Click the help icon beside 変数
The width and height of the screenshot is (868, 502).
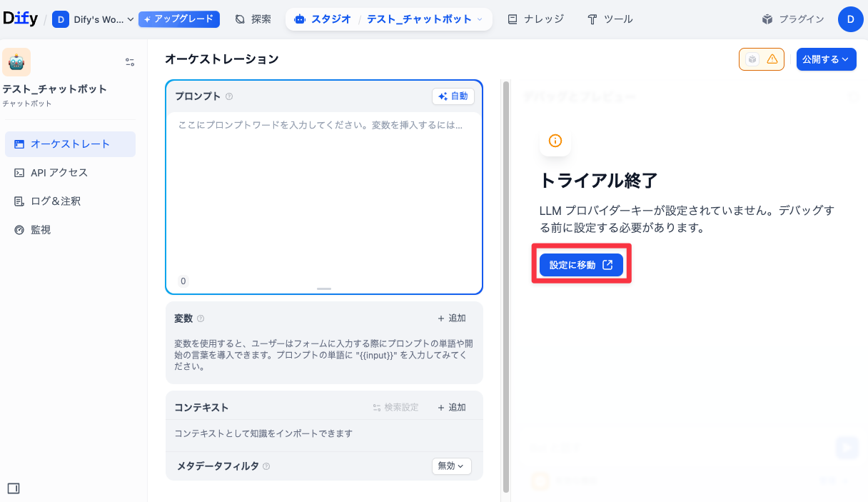pyautogui.click(x=201, y=318)
